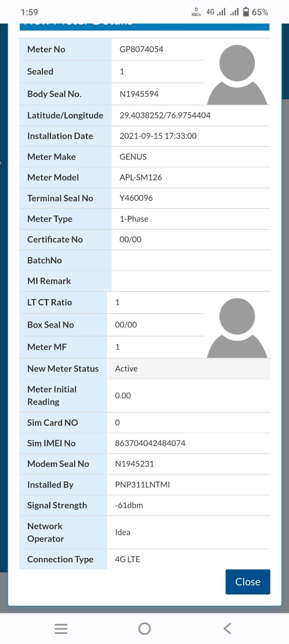The image size is (289, 644).
Task: Tap the 4G signal strength indicator
Action: coord(216,12)
